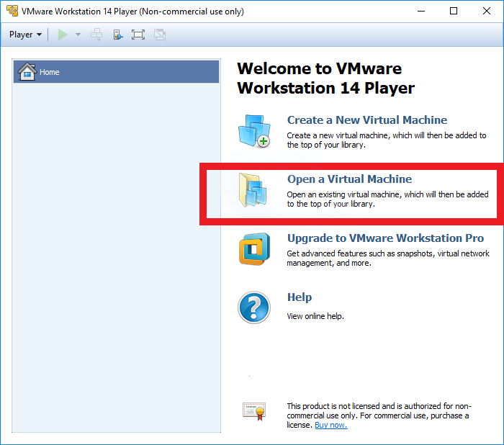Viewport: 504px width, 445px height.
Task: Minimize the VMware Player window
Action: click(421, 12)
